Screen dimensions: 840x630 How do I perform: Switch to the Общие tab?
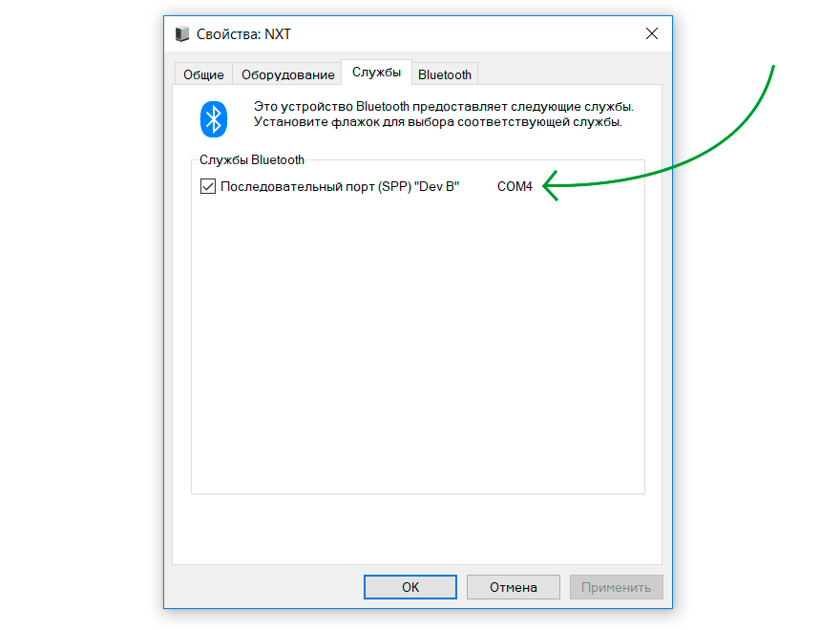[203, 74]
